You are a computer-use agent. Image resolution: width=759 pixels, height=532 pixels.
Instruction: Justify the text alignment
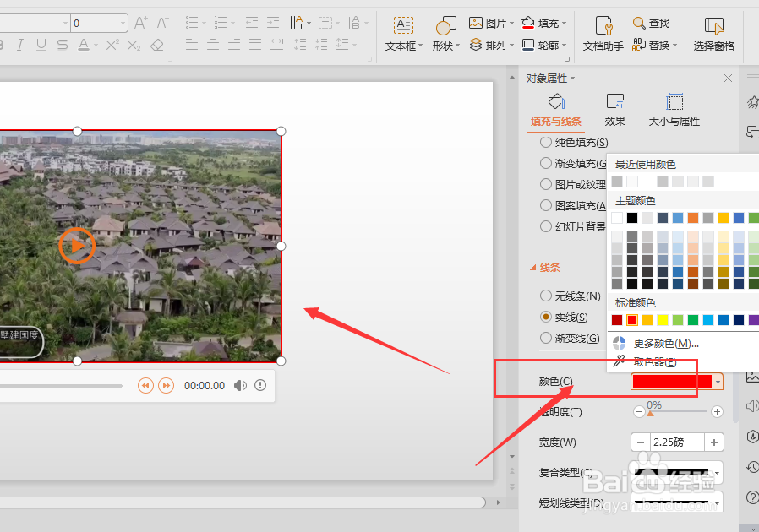(x=255, y=45)
